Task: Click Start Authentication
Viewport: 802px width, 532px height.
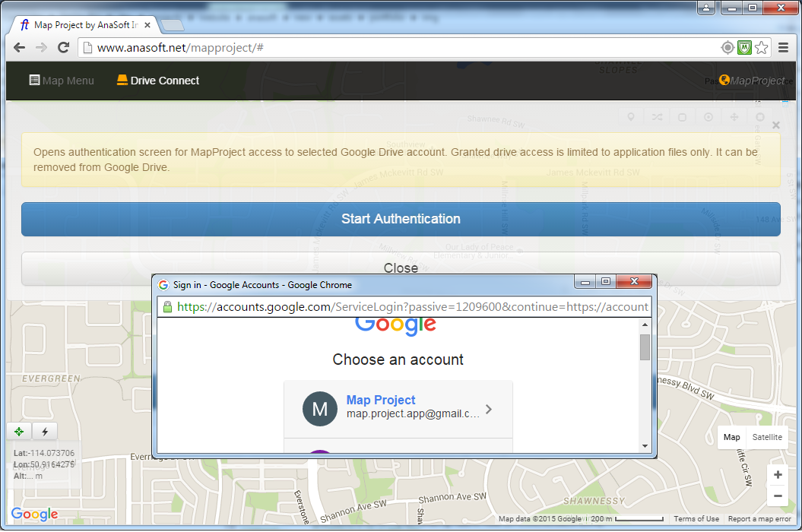Action: tap(401, 219)
